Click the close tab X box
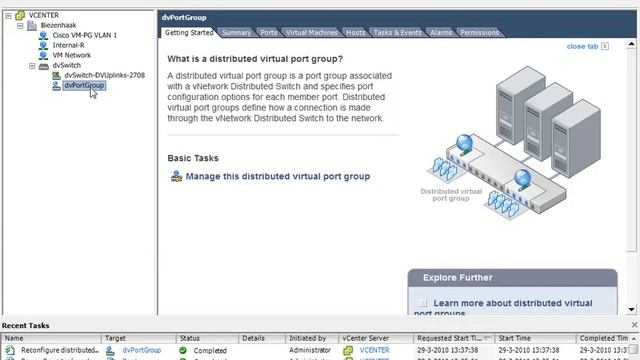640x360 pixels. (605, 46)
